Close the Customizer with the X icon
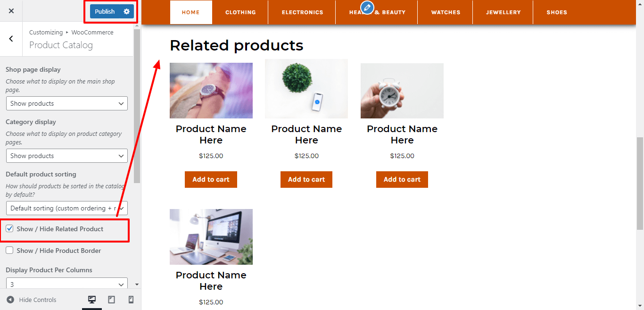This screenshot has width=644, height=310. click(11, 11)
